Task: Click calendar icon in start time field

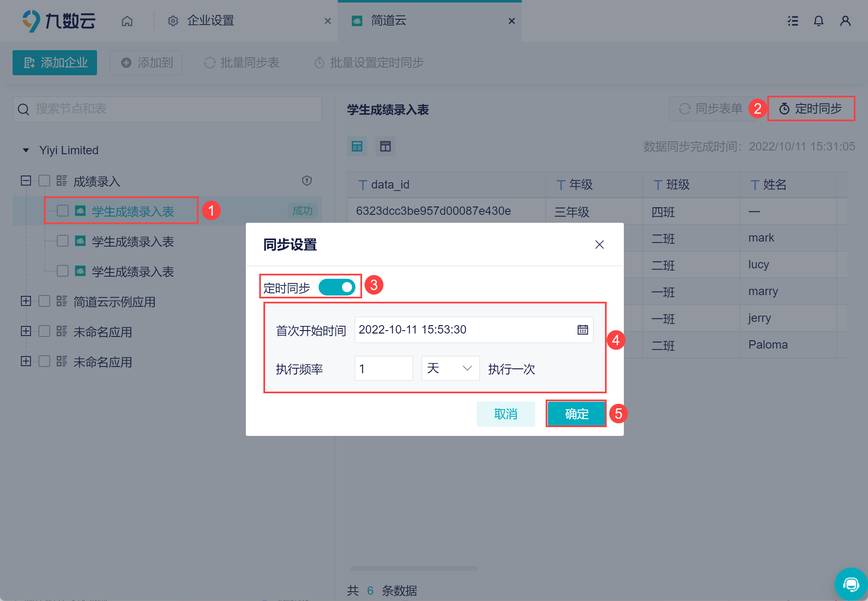Action: (x=582, y=330)
